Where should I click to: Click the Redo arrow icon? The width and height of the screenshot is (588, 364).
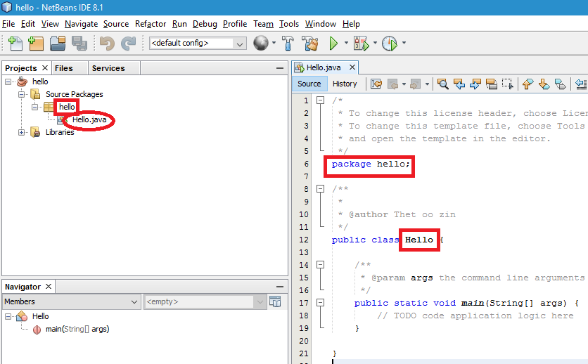(129, 43)
